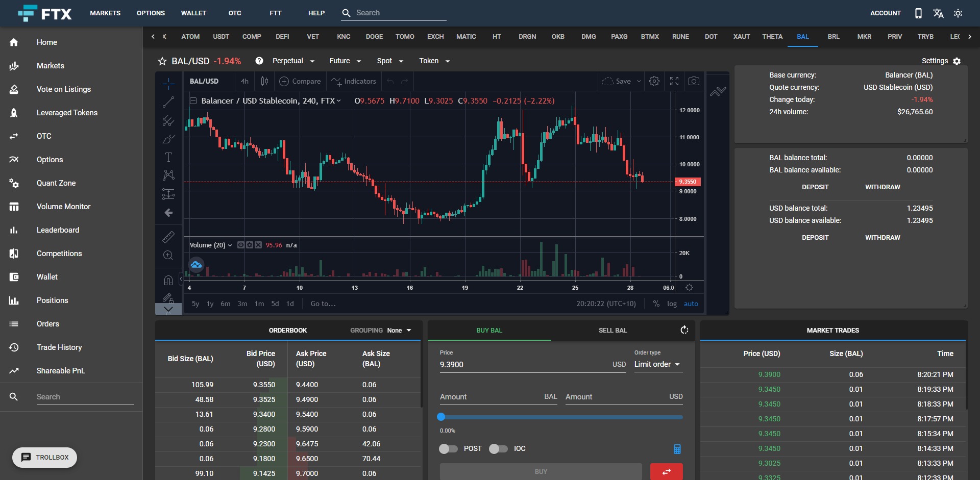Take a chart snapshot with the camera icon

pyautogui.click(x=694, y=81)
